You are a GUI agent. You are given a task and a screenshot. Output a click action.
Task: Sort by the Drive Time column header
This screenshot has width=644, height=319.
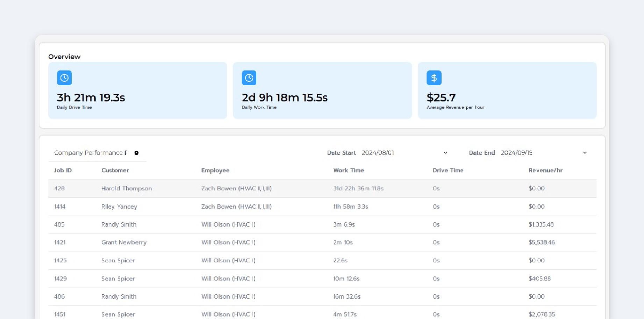pos(448,171)
